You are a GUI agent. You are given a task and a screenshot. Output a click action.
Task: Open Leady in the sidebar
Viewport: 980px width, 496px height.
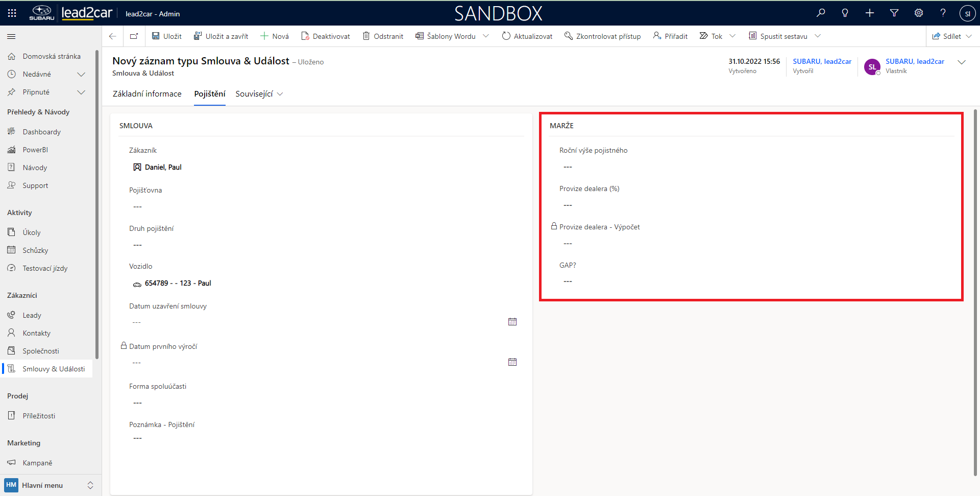click(x=32, y=315)
